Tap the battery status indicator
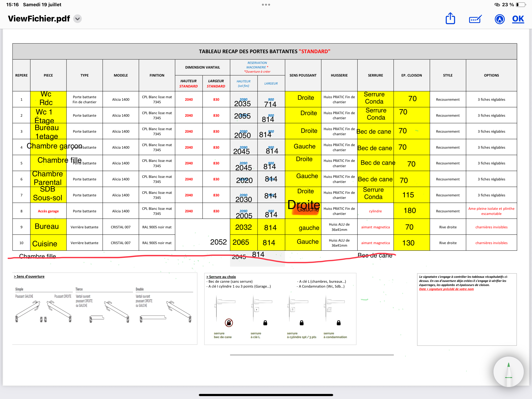The height and width of the screenshot is (399, 532). [521, 4]
